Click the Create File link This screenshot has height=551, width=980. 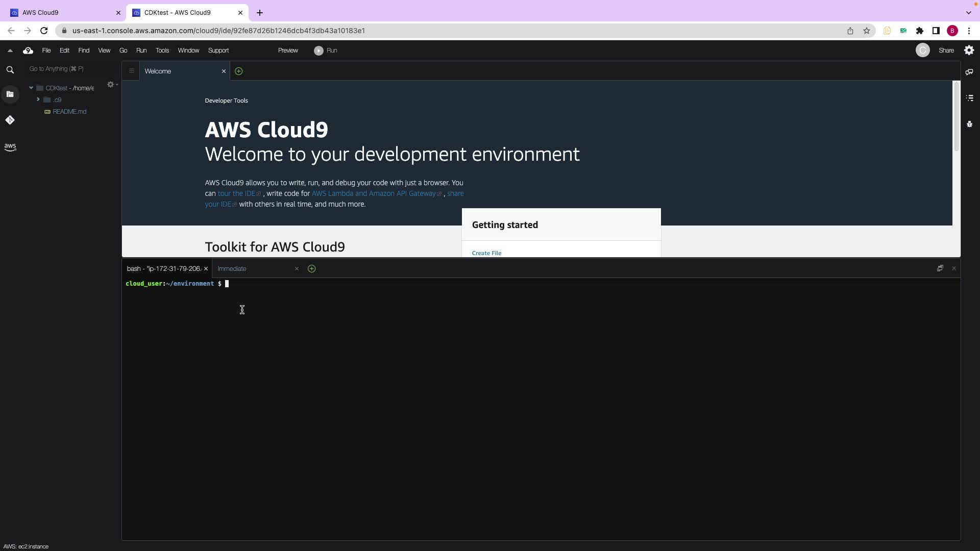[x=486, y=253]
